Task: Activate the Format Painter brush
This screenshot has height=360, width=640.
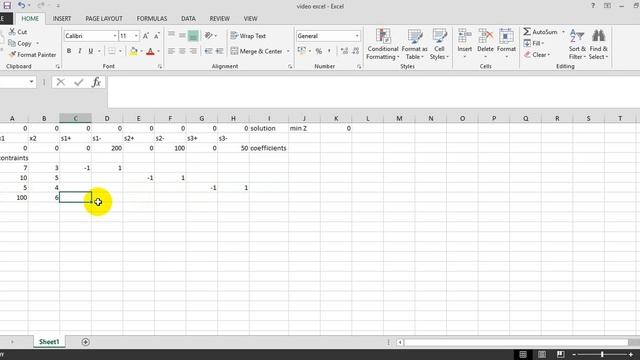Action: tap(12, 54)
